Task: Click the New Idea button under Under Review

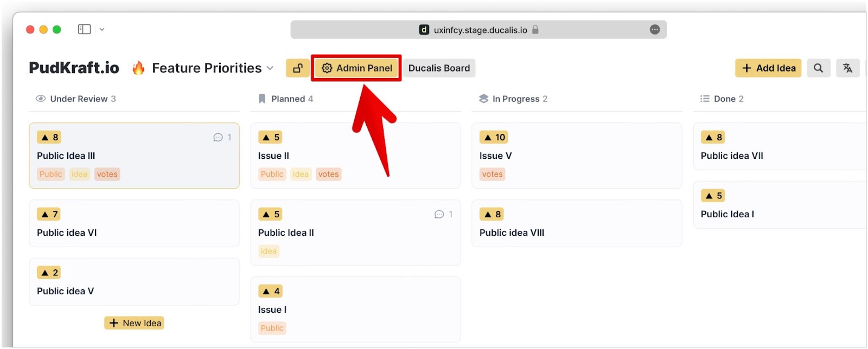Action: [134, 323]
